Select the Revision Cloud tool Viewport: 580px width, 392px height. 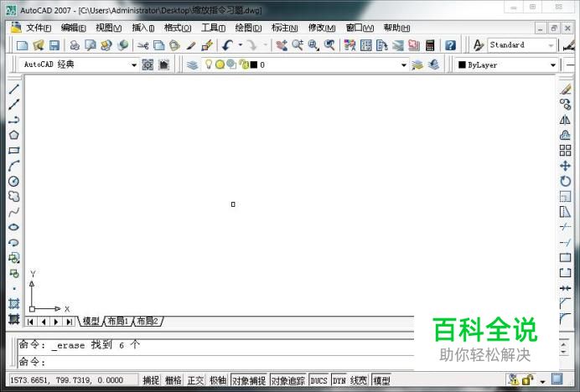(13, 196)
